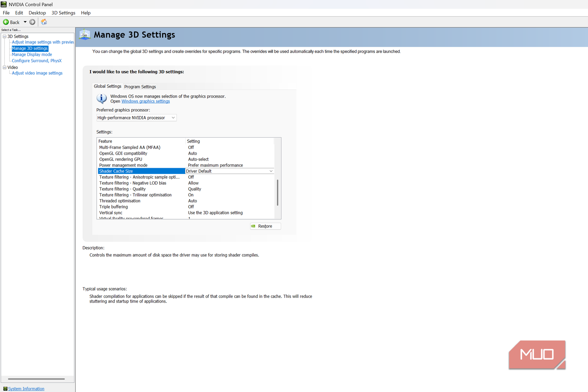This screenshot has width=588, height=392.
Task: Open Configure Surround, PhysX task
Action: [37, 61]
